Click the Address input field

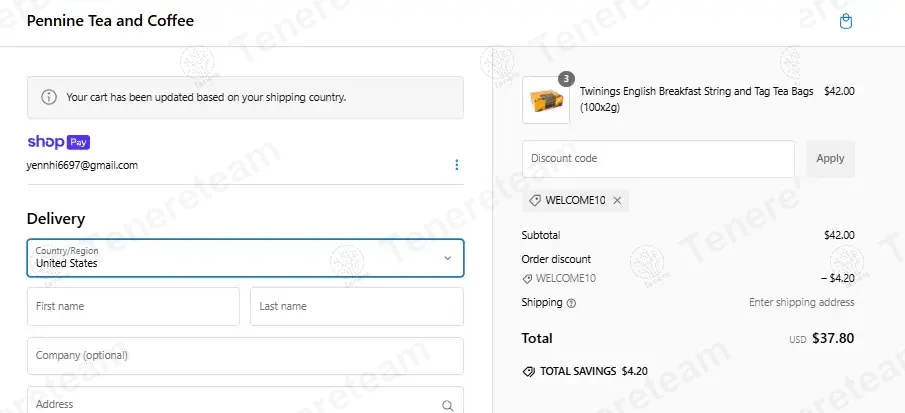(x=245, y=400)
